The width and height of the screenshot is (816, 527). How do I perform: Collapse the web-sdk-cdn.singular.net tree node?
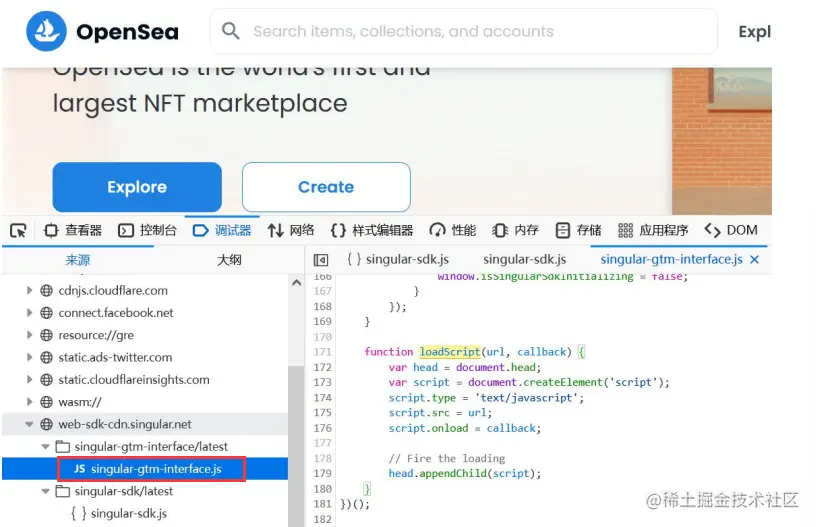tap(29, 425)
